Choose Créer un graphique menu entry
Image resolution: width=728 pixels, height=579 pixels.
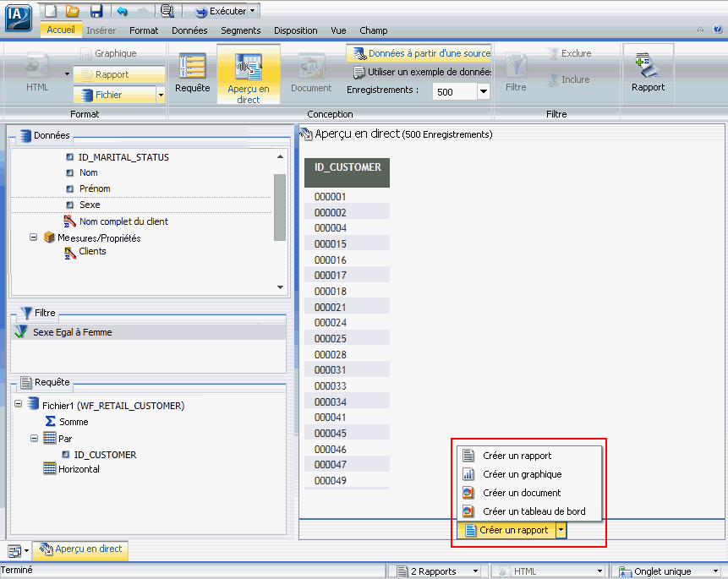(529, 474)
